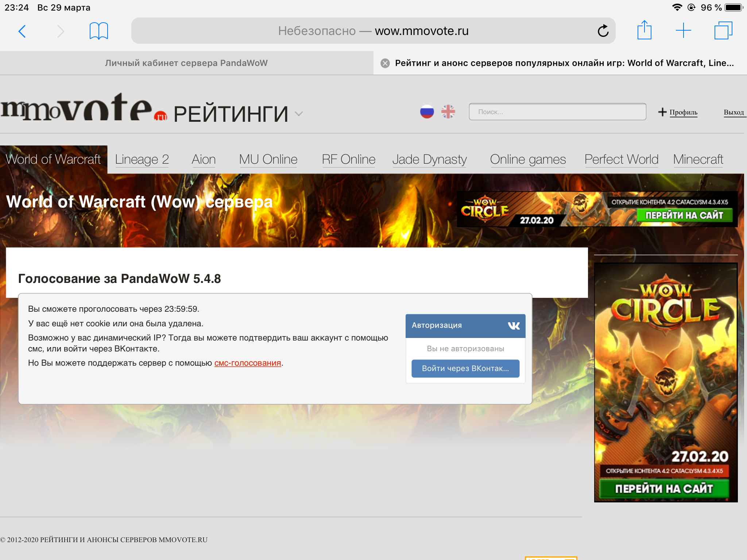
Task: Open the смс-голосования link
Action: coord(247,363)
